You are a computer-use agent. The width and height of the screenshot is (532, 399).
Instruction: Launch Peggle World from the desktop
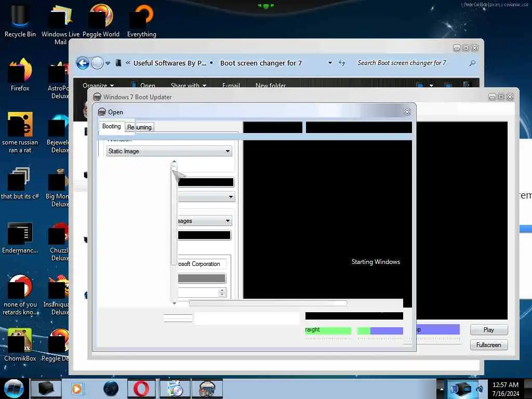101,20
